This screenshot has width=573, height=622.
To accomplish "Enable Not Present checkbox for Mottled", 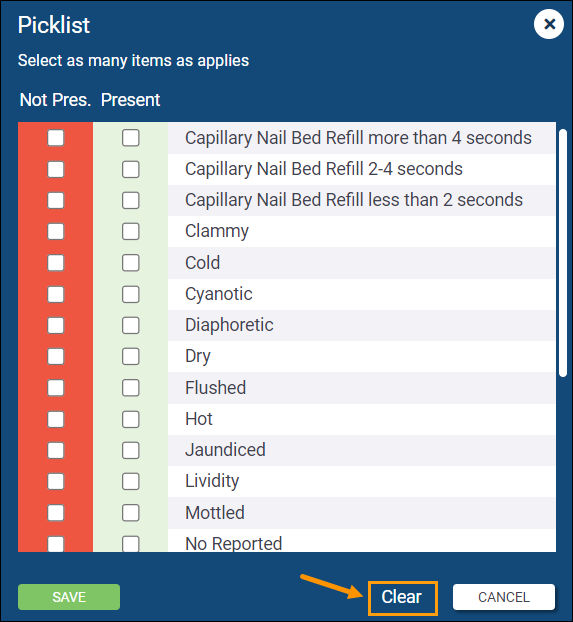I will pos(56,513).
